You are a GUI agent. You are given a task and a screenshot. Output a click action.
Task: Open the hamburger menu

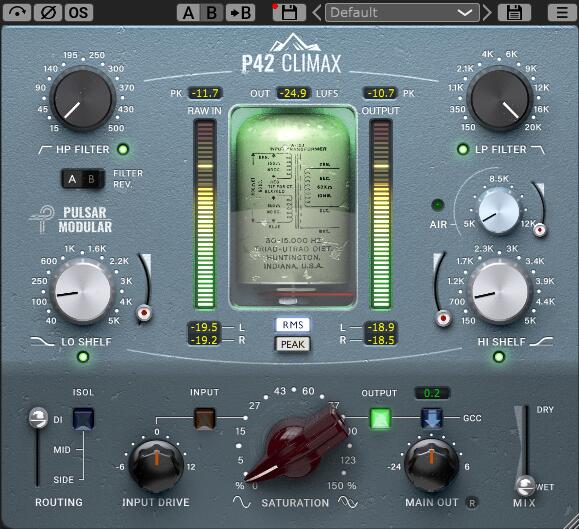(x=562, y=13)
